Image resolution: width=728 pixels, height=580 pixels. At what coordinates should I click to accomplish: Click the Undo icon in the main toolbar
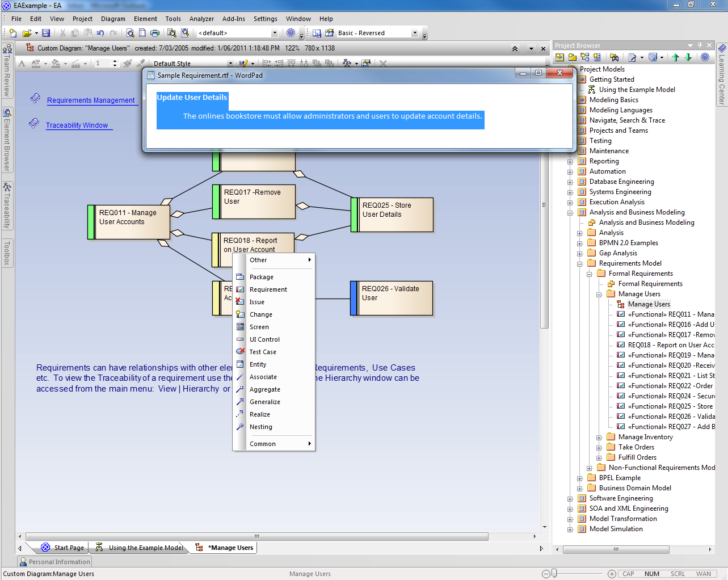[100, 33]
